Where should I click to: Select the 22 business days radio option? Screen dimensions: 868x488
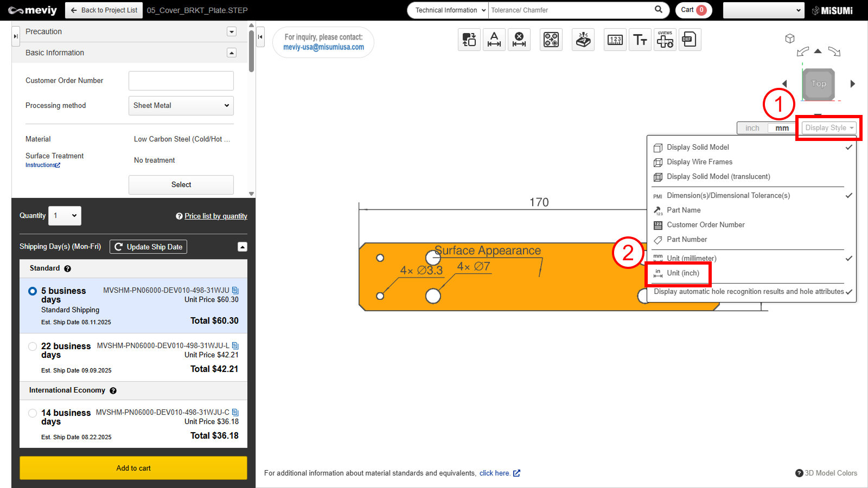point(33,346)
